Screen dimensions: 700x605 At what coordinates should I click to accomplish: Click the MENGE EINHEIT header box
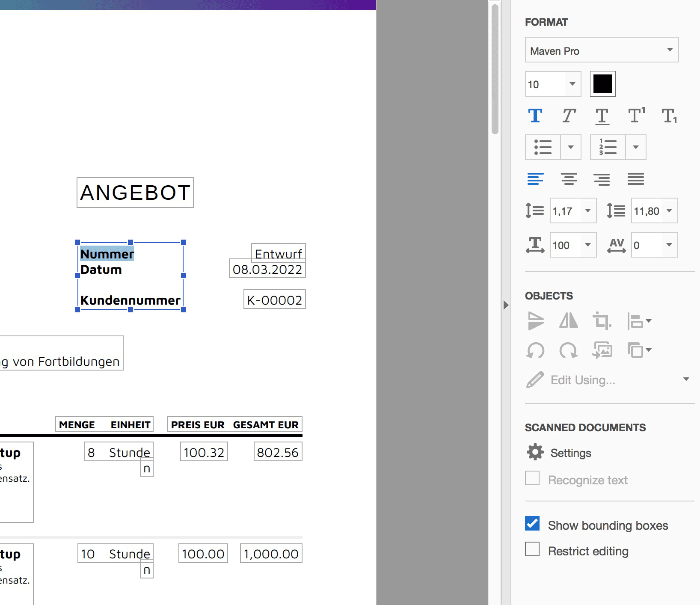click(x=104, y=424)
